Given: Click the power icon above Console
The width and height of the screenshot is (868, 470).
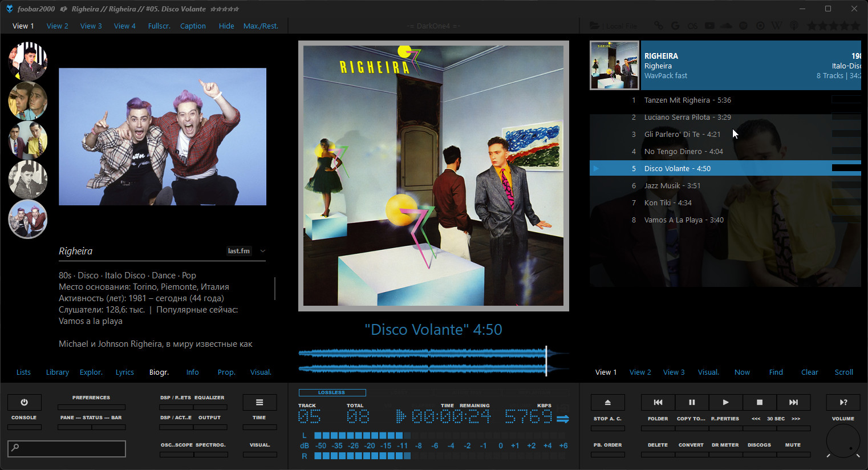Looking at the screenshot, I should 24,402.
